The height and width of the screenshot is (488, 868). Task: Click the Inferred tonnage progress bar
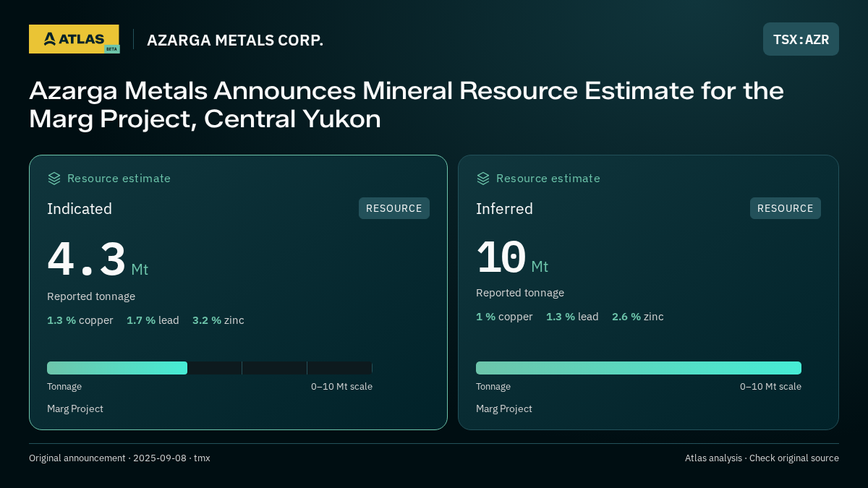click(x=639, y=368)
